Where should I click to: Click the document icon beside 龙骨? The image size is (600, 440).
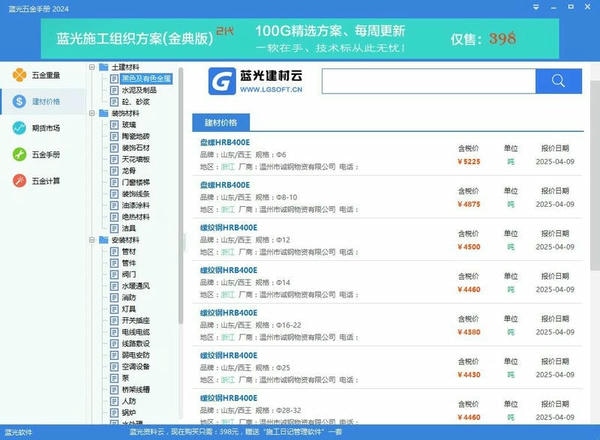pyautogui.click(x=114, y=171)
